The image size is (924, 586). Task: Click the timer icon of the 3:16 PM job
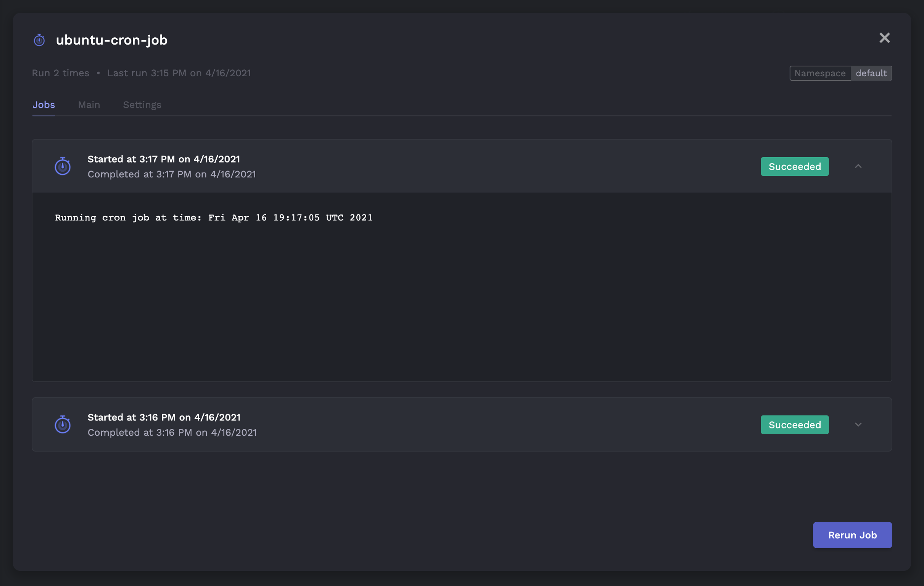click(x=63, y=425)
